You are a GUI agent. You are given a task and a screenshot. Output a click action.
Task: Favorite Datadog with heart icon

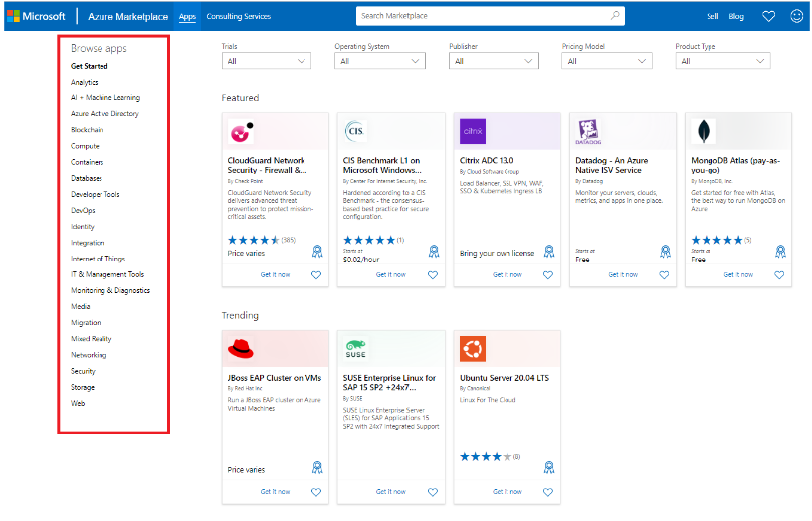coord(664,275)
